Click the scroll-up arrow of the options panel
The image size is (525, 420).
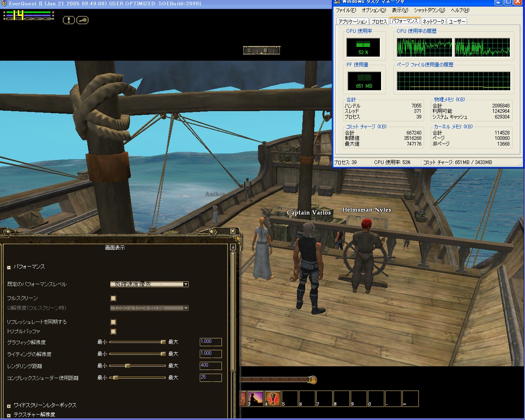coord(233,247)
